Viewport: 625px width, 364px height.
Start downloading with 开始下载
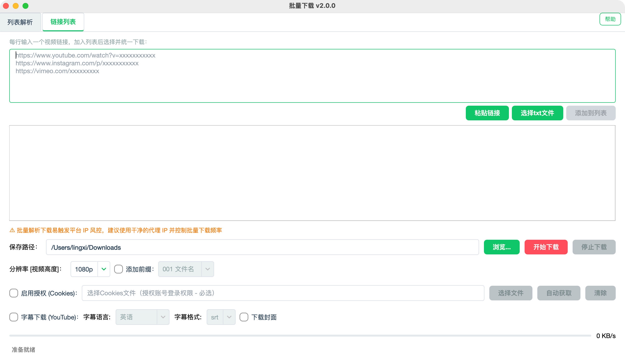[x=546, y=247]
